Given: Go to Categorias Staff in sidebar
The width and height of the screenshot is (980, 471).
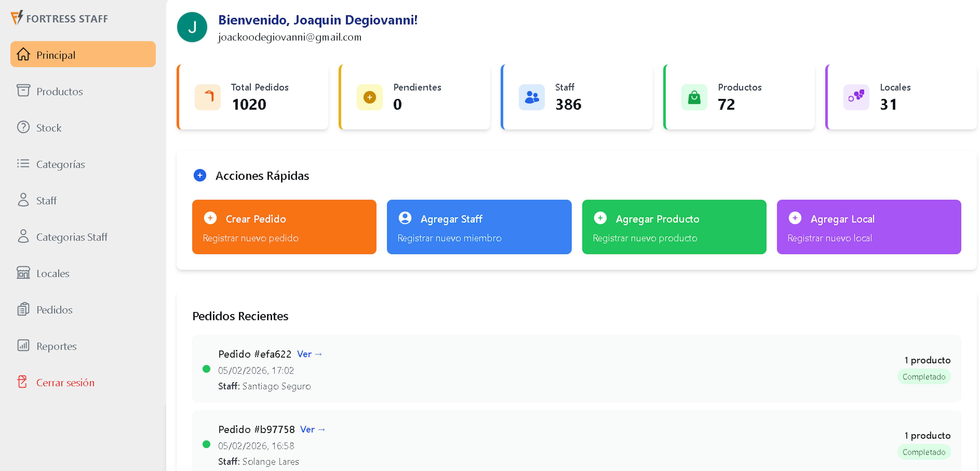Looking at the screenshot, I should (71, 237).
